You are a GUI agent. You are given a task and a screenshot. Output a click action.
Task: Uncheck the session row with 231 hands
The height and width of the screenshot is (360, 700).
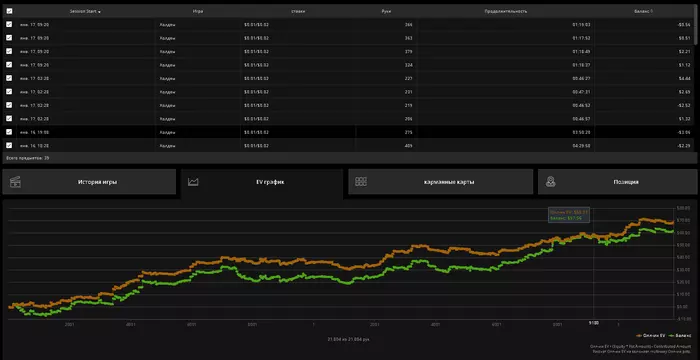[x=9, y=92]
